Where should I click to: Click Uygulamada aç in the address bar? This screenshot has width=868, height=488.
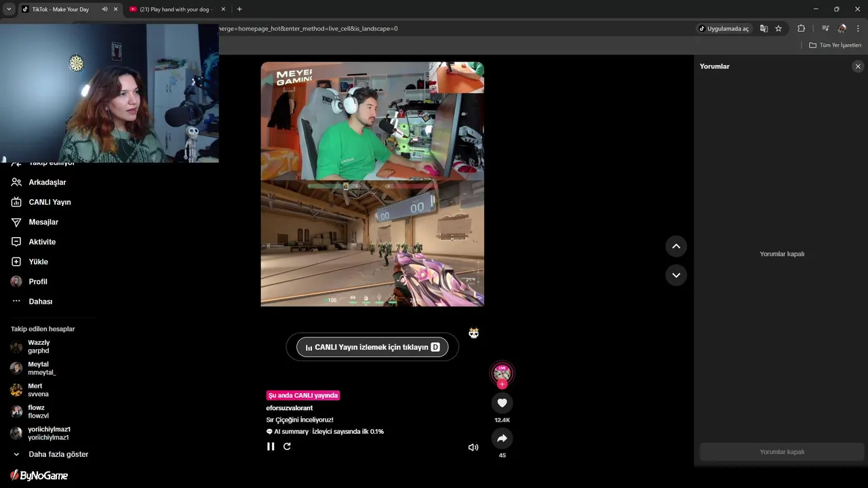pyautogui.click(x=724, y=28)
